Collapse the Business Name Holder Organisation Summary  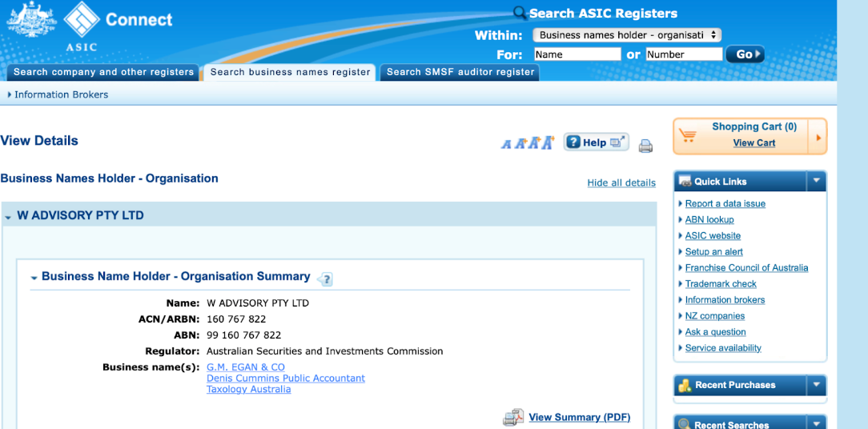[34, 278]
